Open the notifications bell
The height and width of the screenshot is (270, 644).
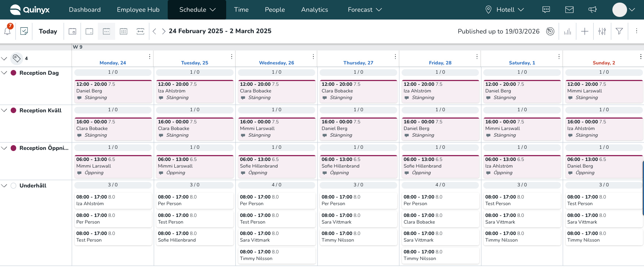click(x=7, y=31)
